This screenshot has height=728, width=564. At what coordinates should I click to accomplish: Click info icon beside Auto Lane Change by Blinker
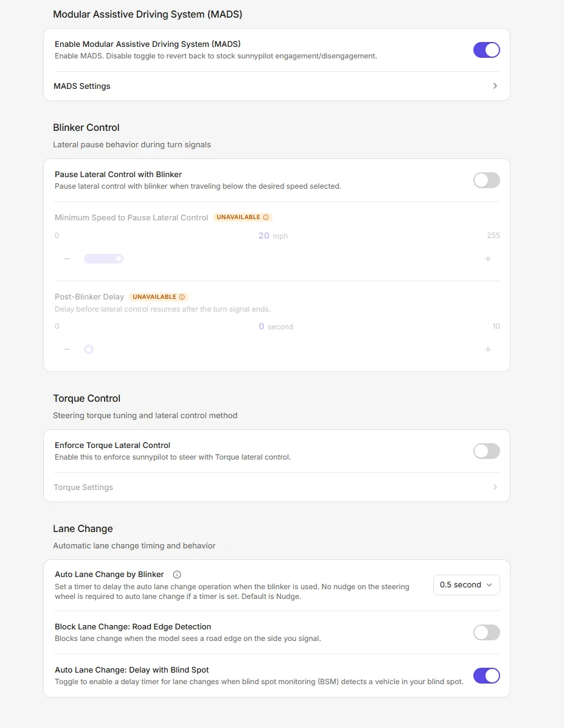click(177, 575)
